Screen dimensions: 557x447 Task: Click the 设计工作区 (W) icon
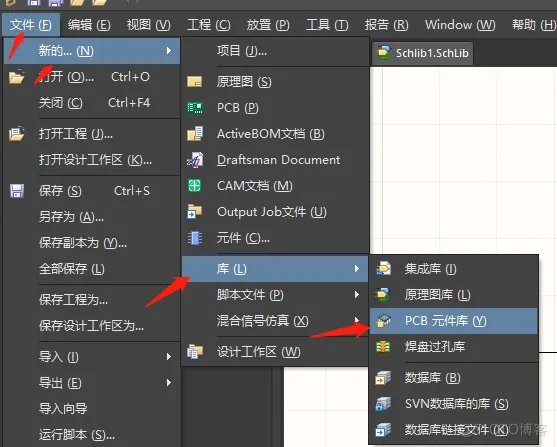click(x=195, y=352)
